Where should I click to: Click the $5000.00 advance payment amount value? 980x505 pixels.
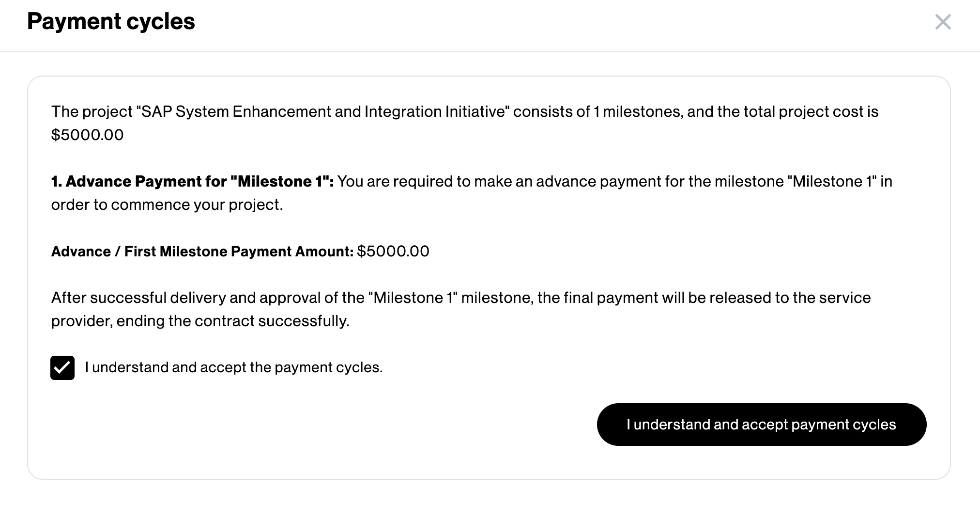coord(393,252)
